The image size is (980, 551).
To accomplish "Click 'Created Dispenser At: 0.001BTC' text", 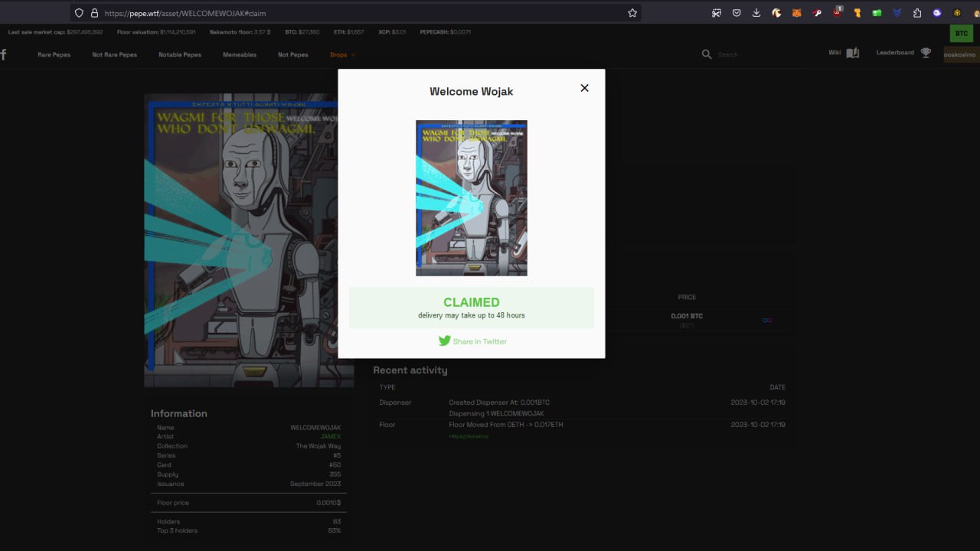I will coord(499,403).
